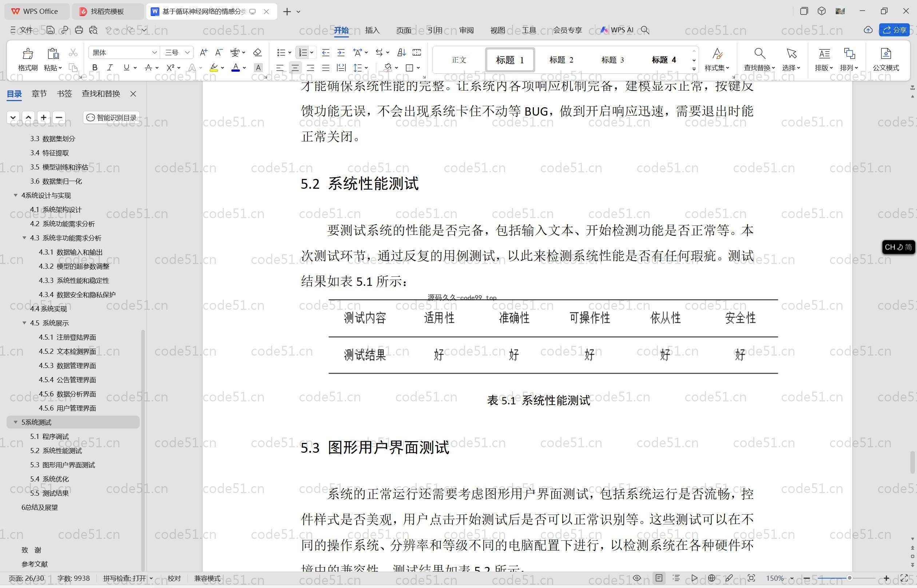The image size is (917, 588).
Task: Click the Decrease Indent icon
Action: [x=326, y=52]
